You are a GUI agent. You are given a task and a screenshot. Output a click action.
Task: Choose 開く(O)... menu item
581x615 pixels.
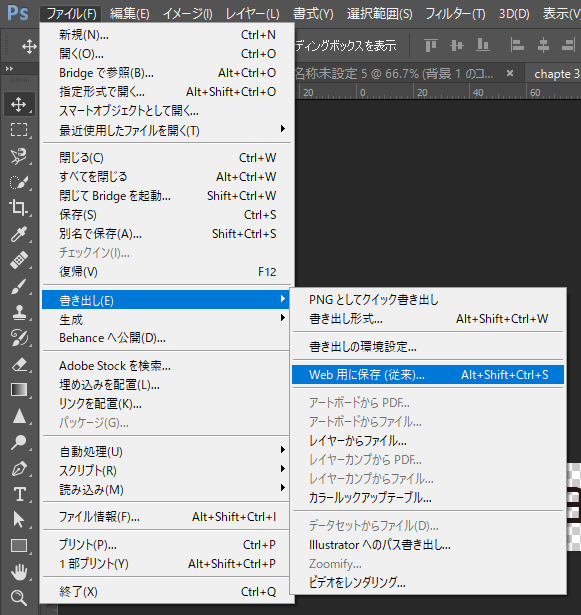tap(166, 54)
